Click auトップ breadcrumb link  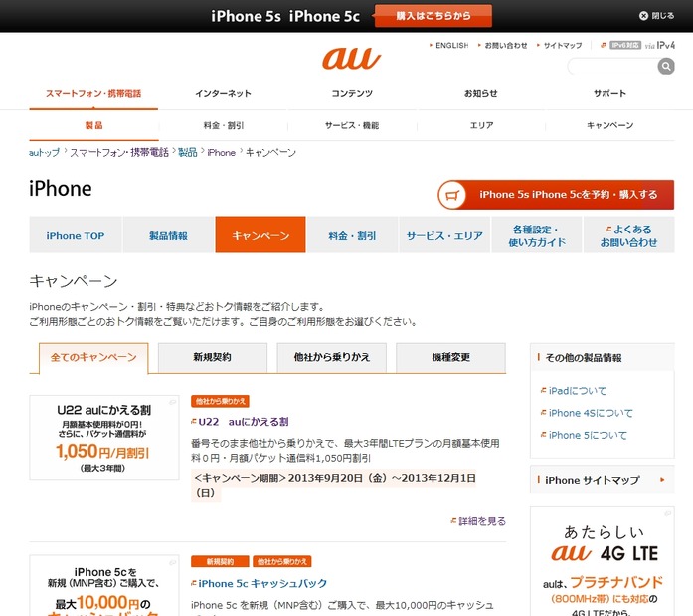point(44,153)
